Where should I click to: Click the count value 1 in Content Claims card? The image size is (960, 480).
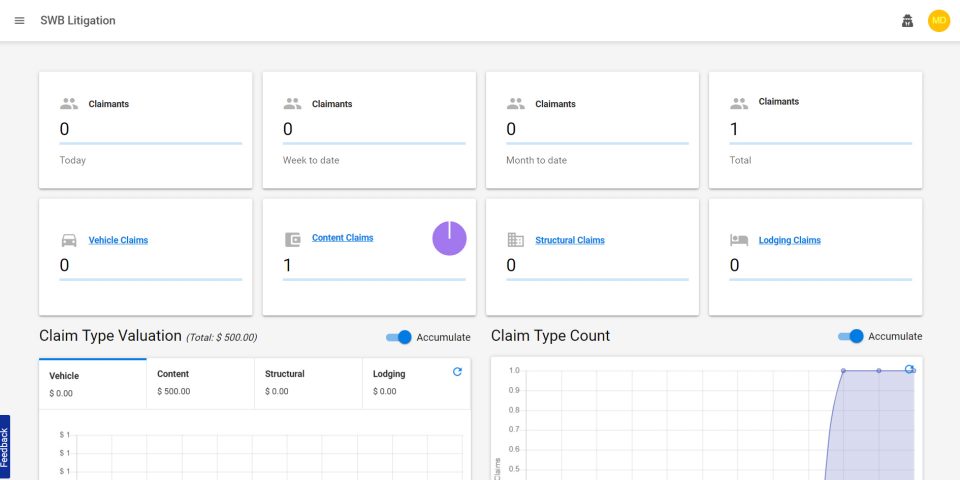tap(287, 265)
